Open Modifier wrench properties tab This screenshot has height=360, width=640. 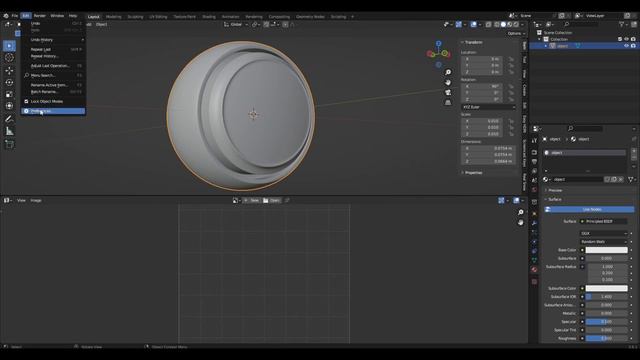coord(534,223)
